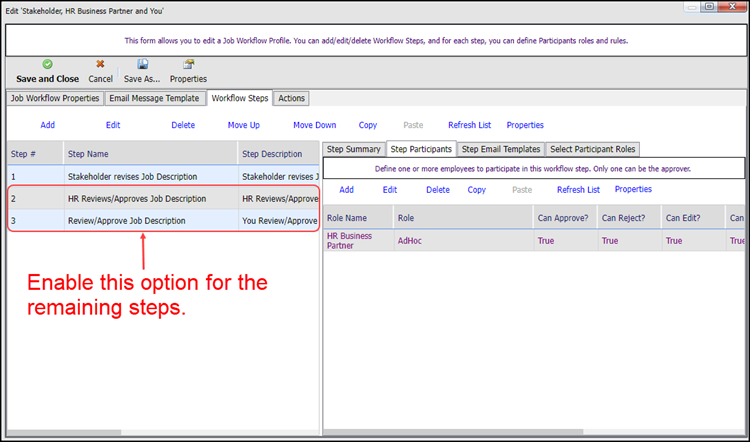Click Delete link in Step Participants panel
750x442 pixels.
pyautogui.click(x=438, y=190)
